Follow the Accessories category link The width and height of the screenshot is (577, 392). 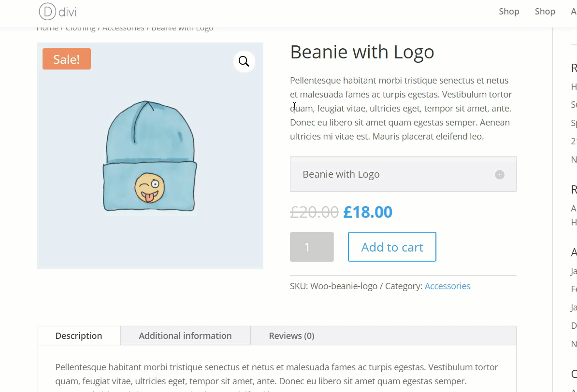447,286
